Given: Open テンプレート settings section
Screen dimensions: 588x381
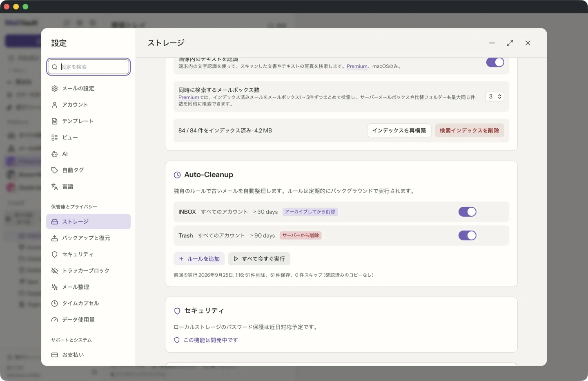Looking at the screenshot, I should pyautogui.click(x=88, y=121).
